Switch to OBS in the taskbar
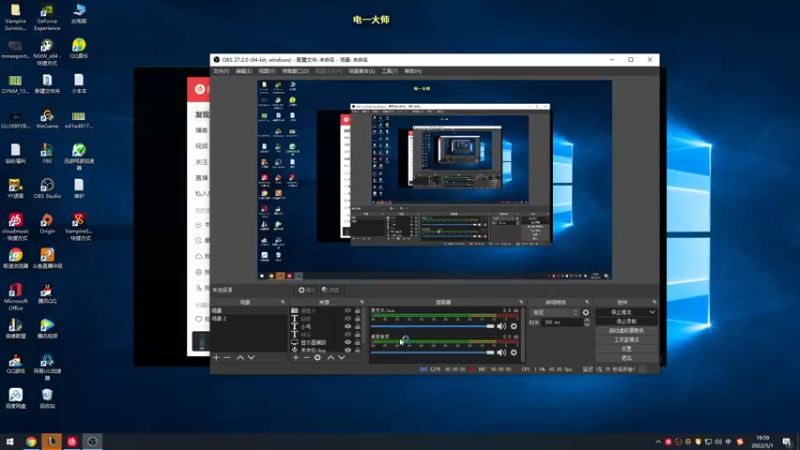The image size is (800, 450). (92, 442)
